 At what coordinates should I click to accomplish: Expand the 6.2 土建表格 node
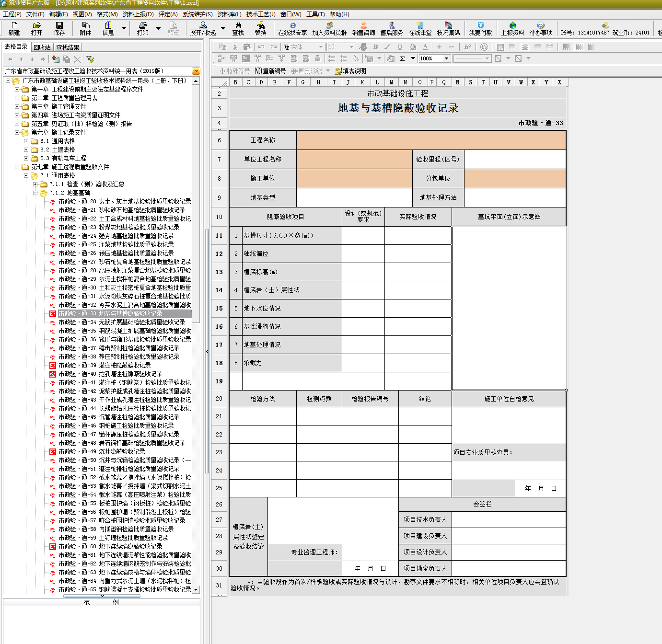(x=26, y=149)
